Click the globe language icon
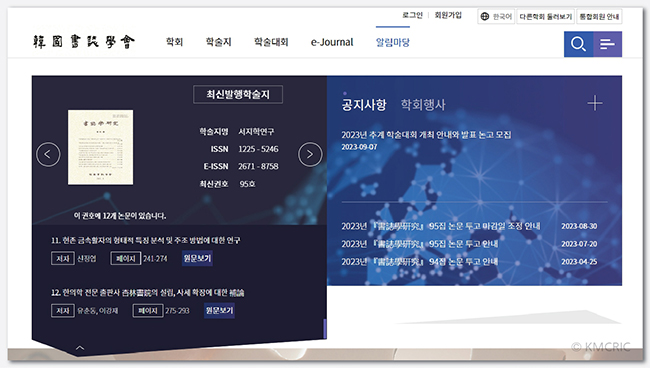 point(484,17)
